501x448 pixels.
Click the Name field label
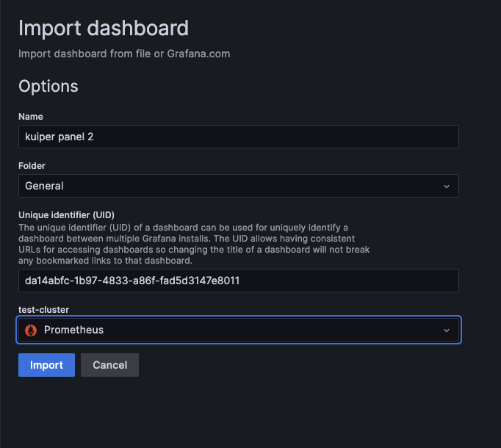[x=31, y=116]
